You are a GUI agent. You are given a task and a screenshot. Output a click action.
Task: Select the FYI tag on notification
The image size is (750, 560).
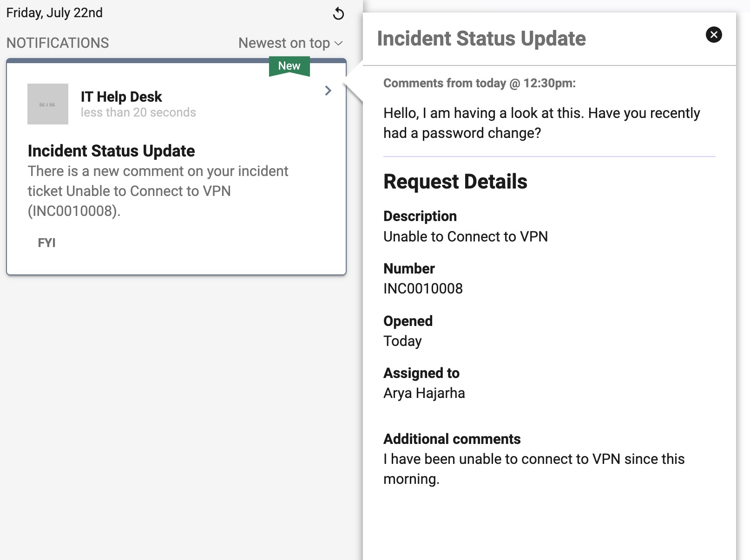(46, 243)
